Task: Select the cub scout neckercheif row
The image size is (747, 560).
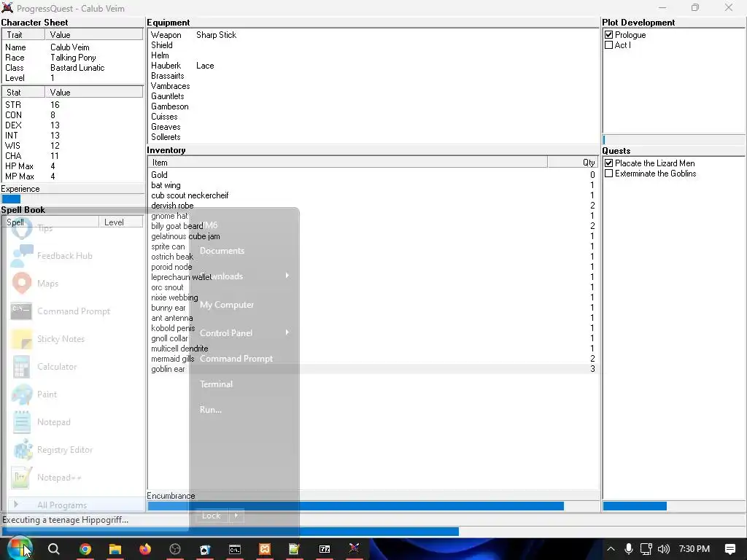Action: (373, 195)
